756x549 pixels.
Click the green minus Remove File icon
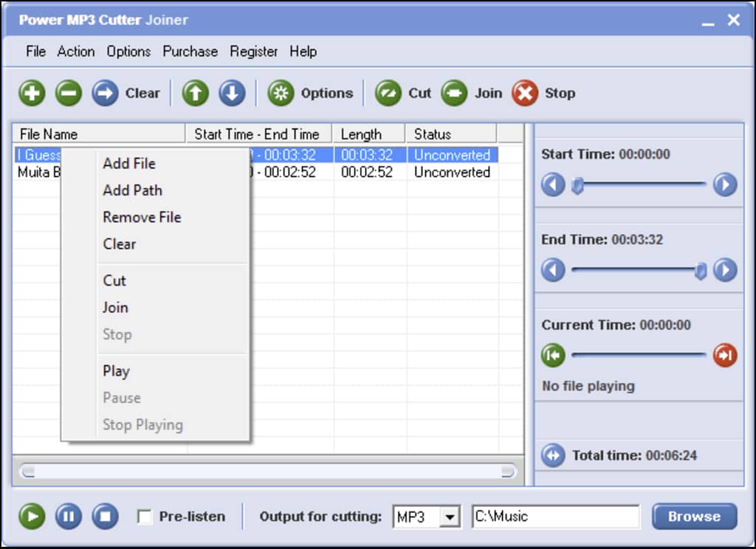click(x=69, y=93)
